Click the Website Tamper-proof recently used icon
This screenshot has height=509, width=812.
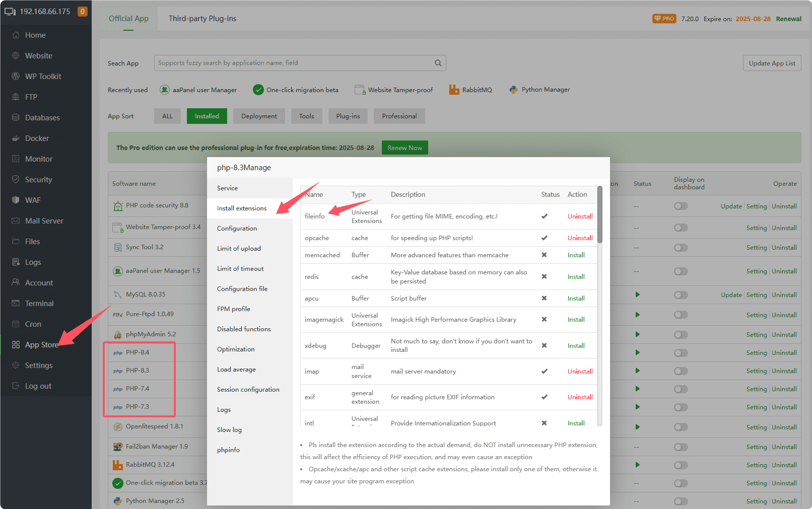click(x=360, y=90)
